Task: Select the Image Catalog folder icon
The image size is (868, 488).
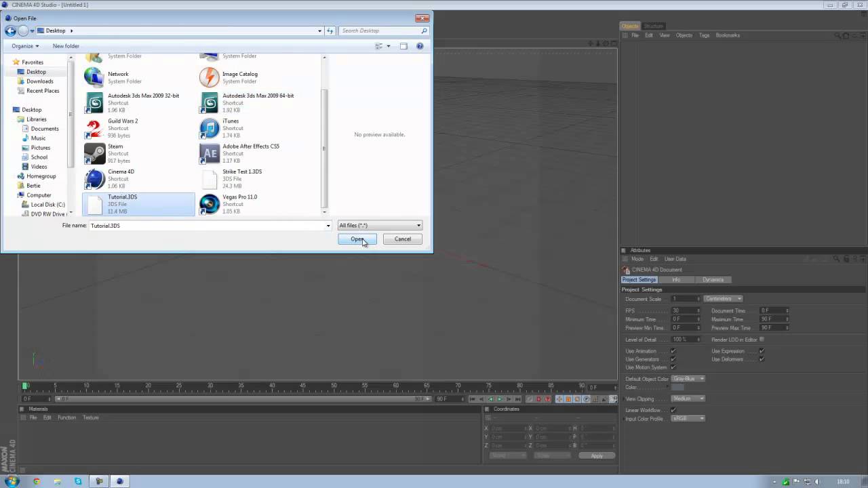Action: tap(210, 77)
